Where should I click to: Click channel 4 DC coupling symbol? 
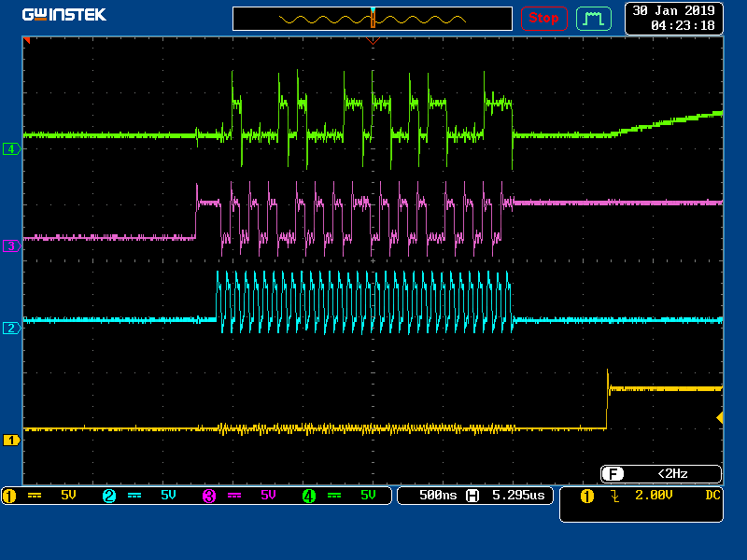click(334, 496)
